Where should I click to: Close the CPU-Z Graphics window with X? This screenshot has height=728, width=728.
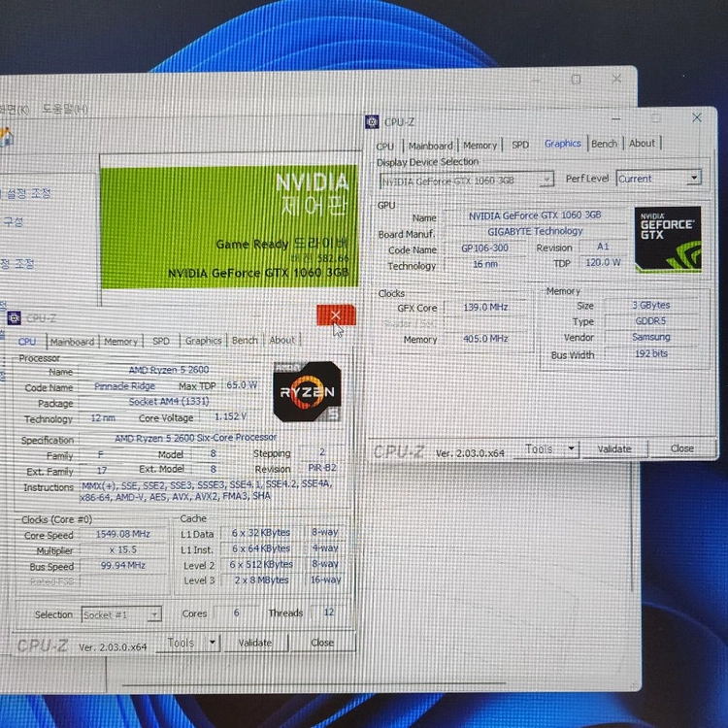click(696, 117)
